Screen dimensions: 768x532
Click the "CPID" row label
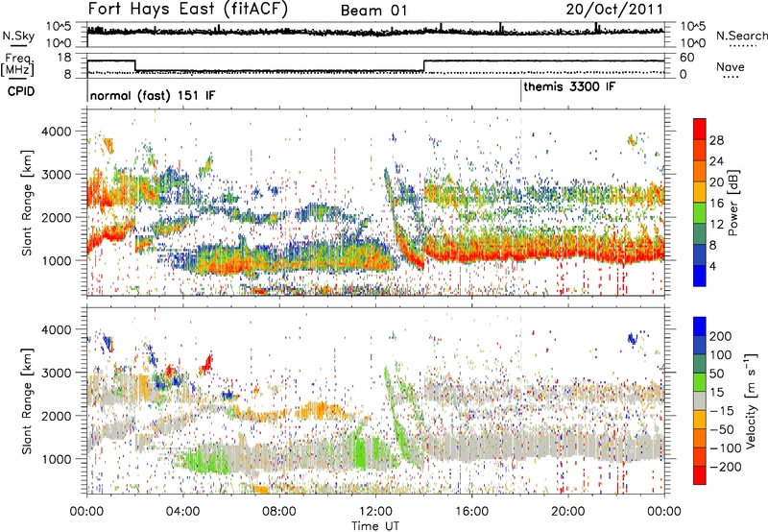[x=21, y=91]
